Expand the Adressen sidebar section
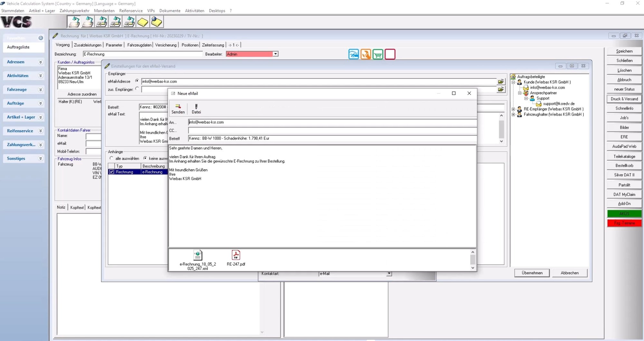 pos(41,62)
